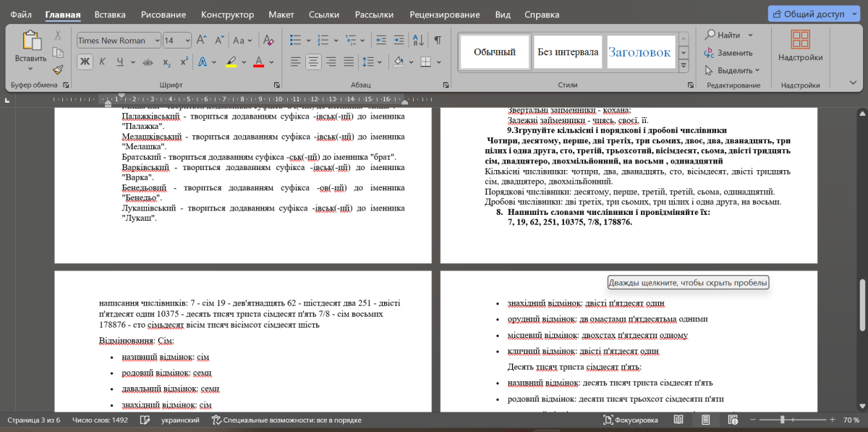This screenshot has width=868, height=432.
Task: Apply the Без интервала style
Action: [568, 52]
